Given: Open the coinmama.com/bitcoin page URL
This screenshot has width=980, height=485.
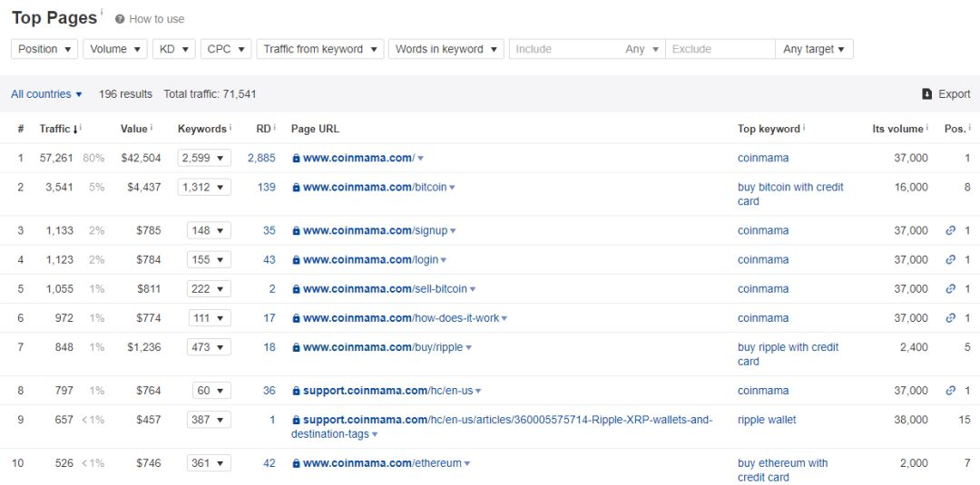Looking at the screenshot, I should [375, 187].
